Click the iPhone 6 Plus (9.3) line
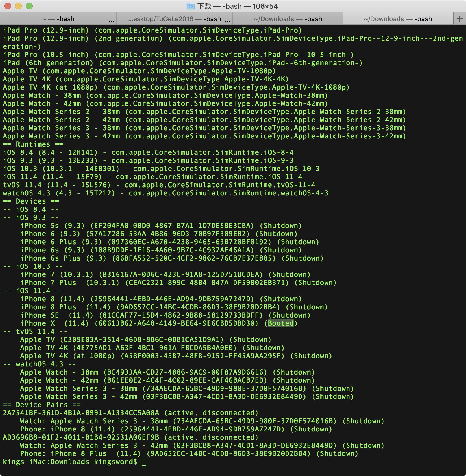The image size is (466, 476). click(x=170, y=242)
